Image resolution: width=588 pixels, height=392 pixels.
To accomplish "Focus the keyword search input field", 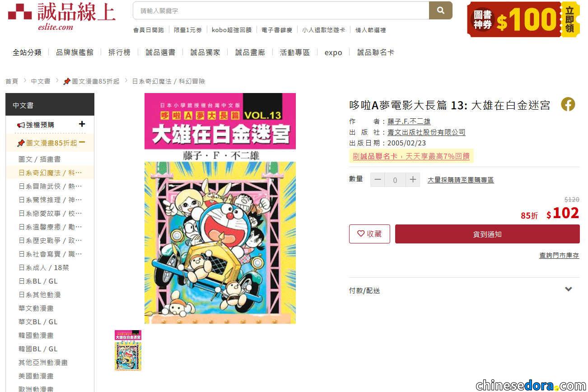I will pyautogui.click(x=281, y=10).
